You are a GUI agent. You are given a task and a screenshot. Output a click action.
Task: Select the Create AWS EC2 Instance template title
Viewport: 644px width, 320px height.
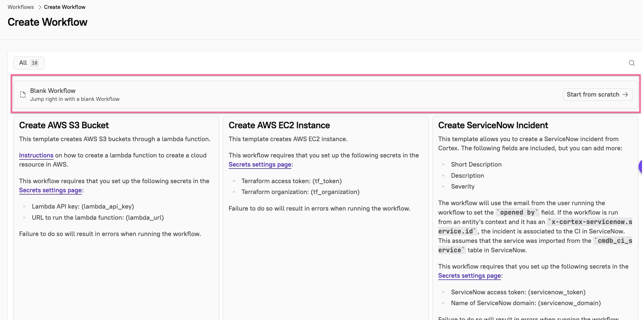[x=279, y=125]
